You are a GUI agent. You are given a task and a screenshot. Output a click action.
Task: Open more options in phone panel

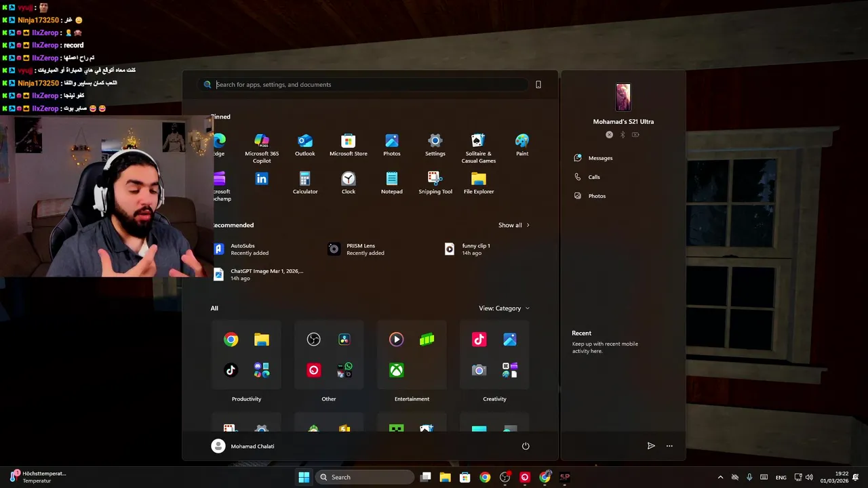click(x=669, y=446)
